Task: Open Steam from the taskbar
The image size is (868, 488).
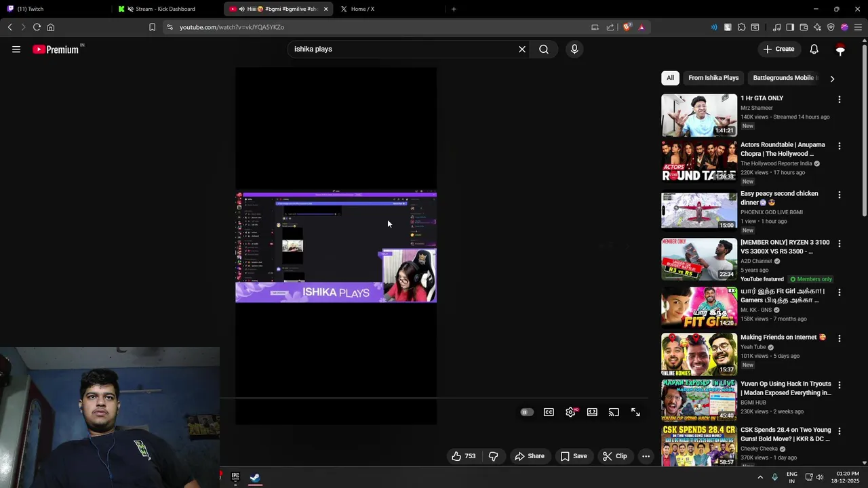Action: point(255,477)
